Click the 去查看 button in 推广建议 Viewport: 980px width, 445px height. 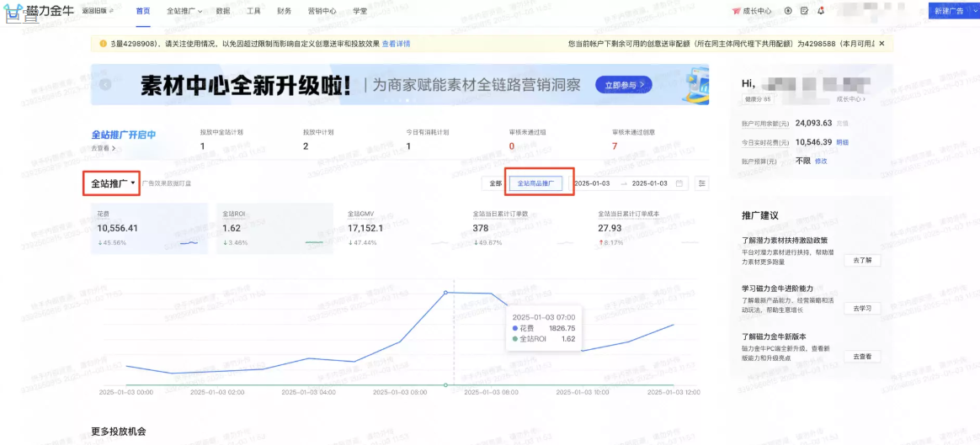862,357
